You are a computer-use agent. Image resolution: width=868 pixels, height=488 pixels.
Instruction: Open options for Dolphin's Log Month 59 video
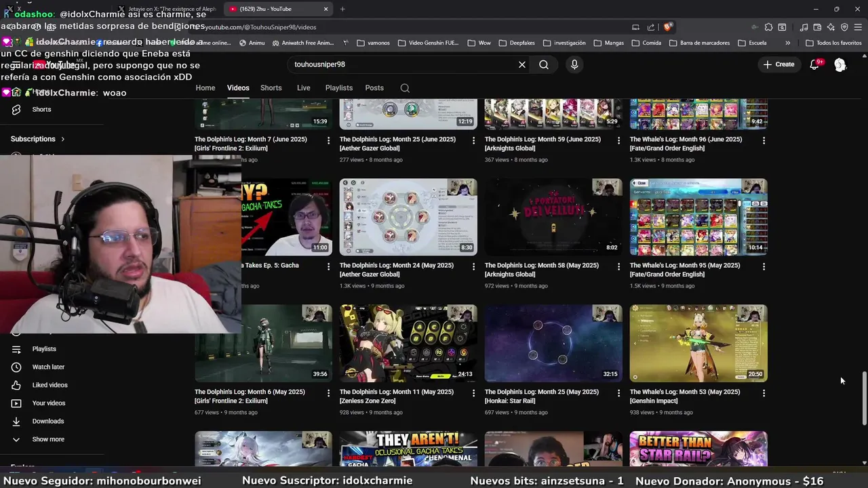coord(619,140)
